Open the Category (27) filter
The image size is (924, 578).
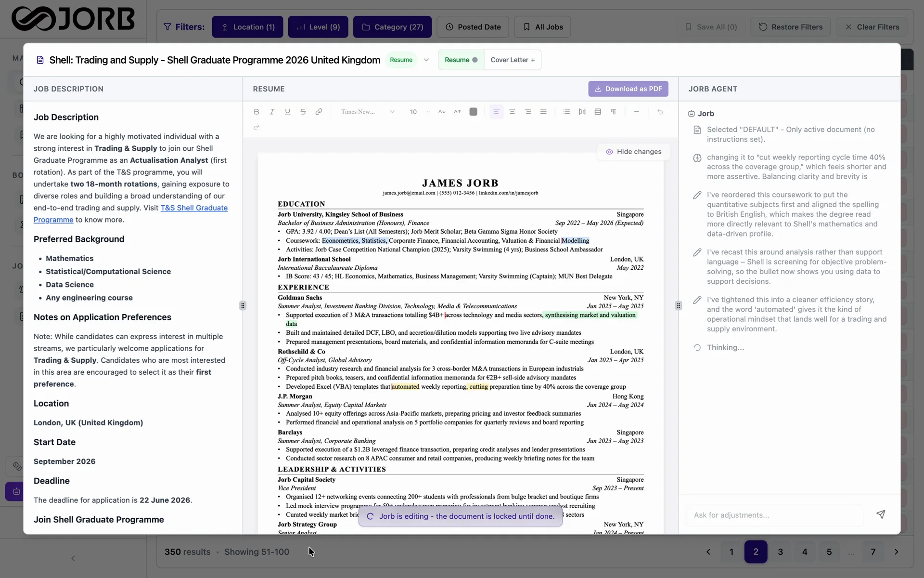392,27
